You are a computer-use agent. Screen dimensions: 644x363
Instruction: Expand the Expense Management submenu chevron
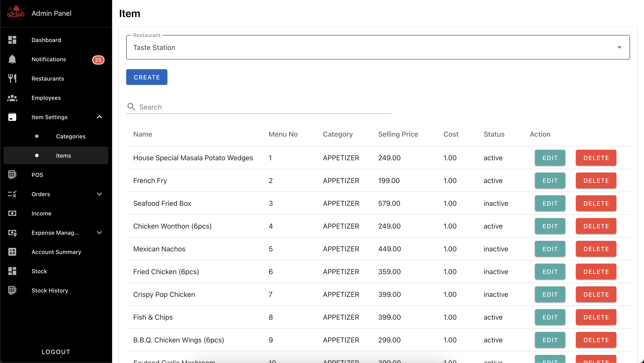(x=99, y=233)
